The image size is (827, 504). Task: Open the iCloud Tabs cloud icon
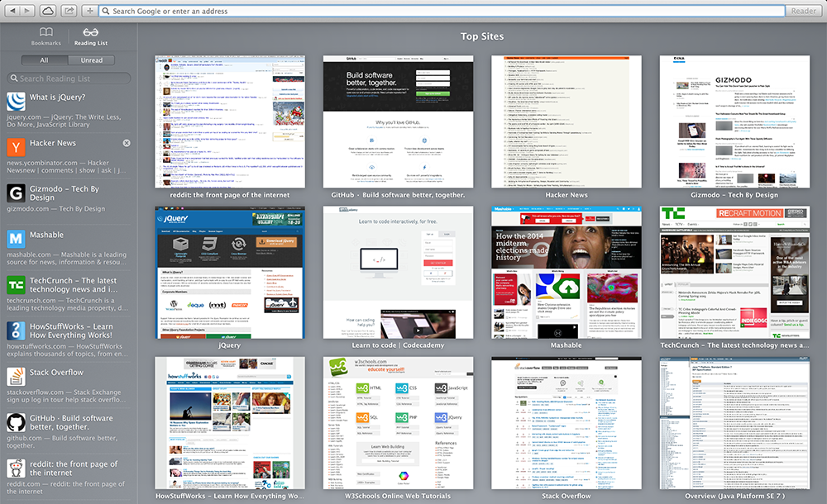[x=47, y=11]
